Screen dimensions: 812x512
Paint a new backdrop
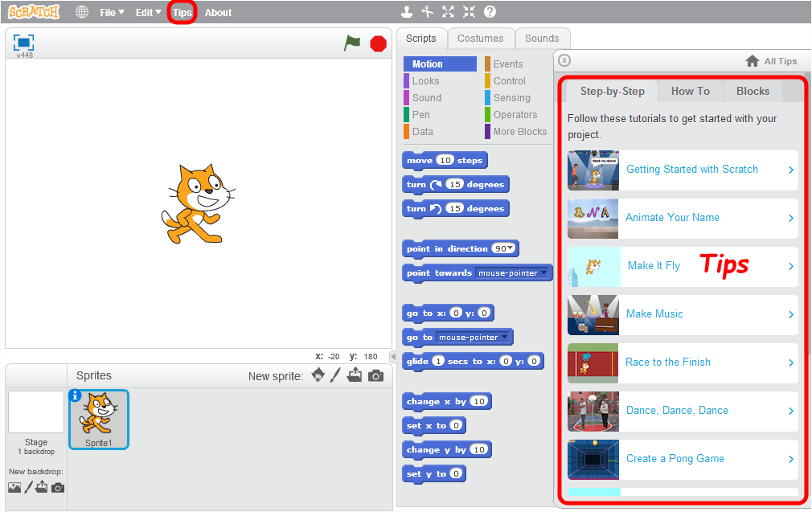(x=29, y=487)
